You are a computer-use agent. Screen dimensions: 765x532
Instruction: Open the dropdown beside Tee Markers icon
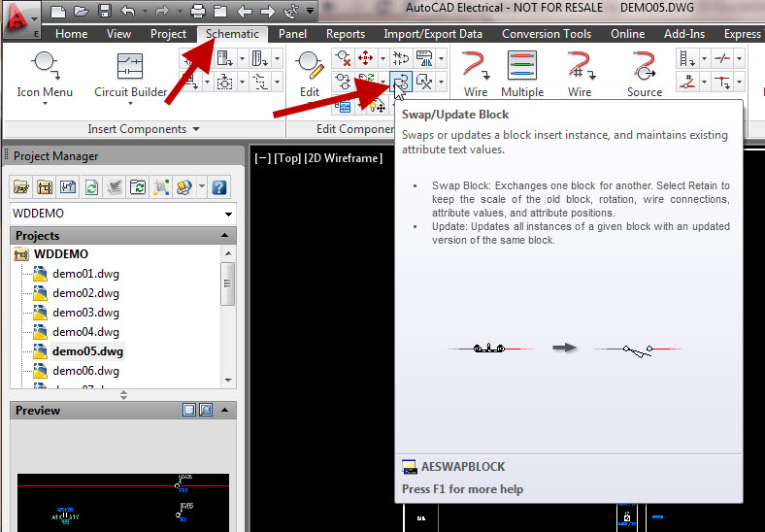click(739, 82)
